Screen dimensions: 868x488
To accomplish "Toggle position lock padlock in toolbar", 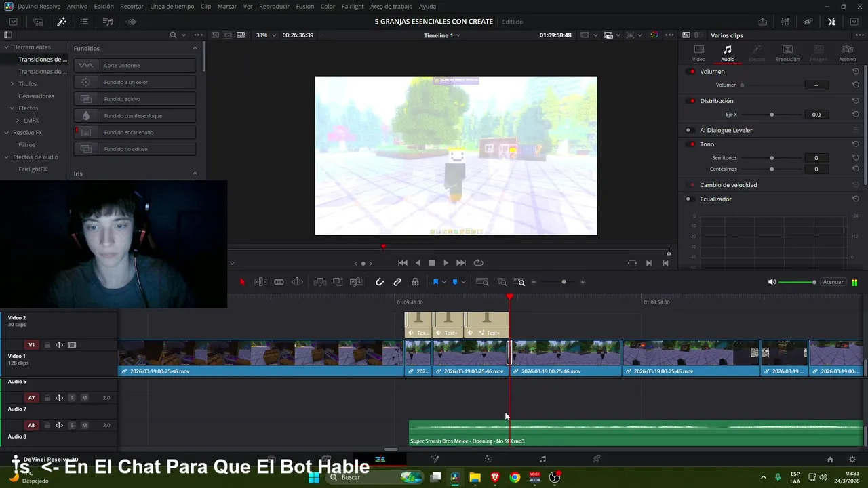I will (415, 282).
